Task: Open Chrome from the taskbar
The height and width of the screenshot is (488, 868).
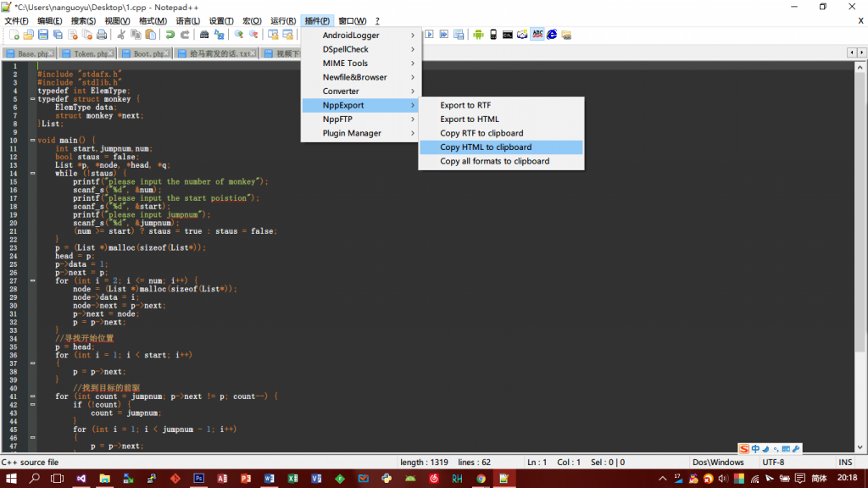Action: coord(481,479)
